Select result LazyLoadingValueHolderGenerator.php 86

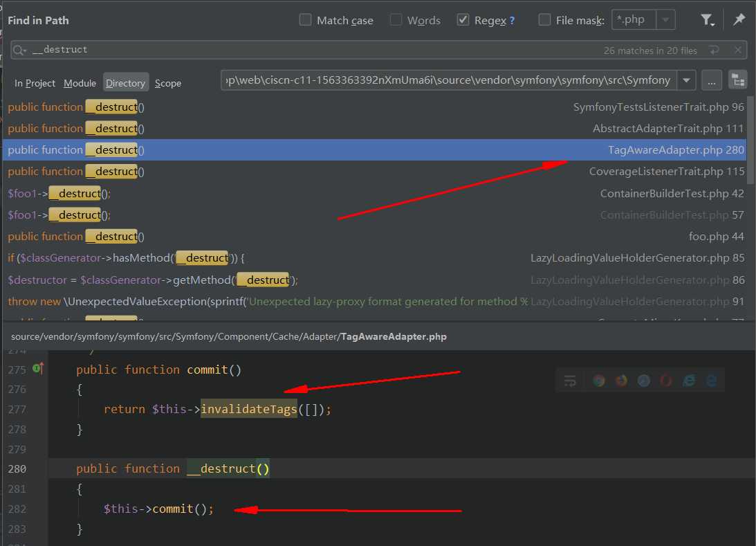coord(375,280)
